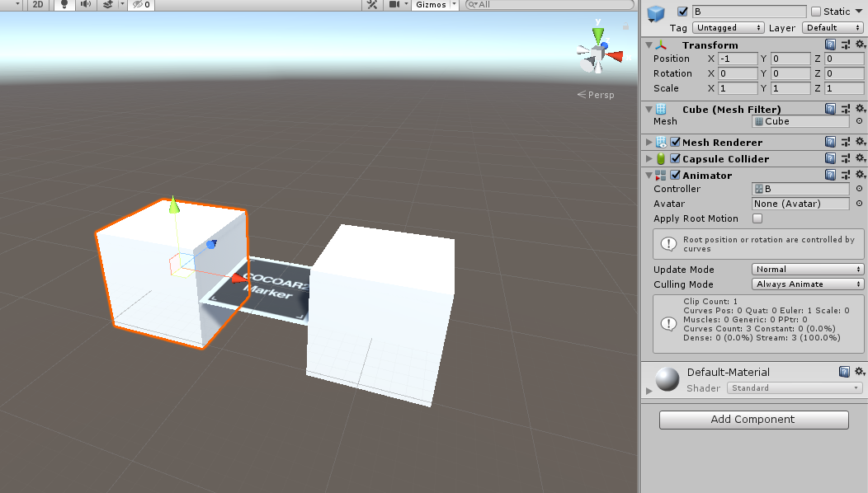Image resolution: width=868 pixels, height=493 pixels.
Task: Open the Static flags dropdown arrow
Action: point(859,11)
